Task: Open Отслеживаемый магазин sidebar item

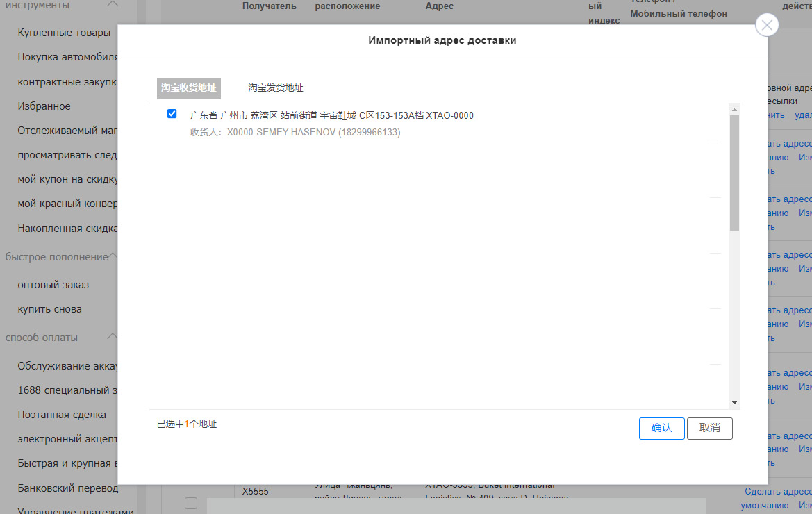Action: pyautogui.click(x=67, y=131)
